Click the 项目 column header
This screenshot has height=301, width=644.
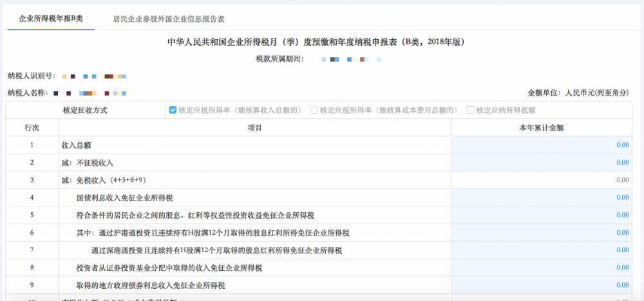pyautogui.click(x=255, y=128)
